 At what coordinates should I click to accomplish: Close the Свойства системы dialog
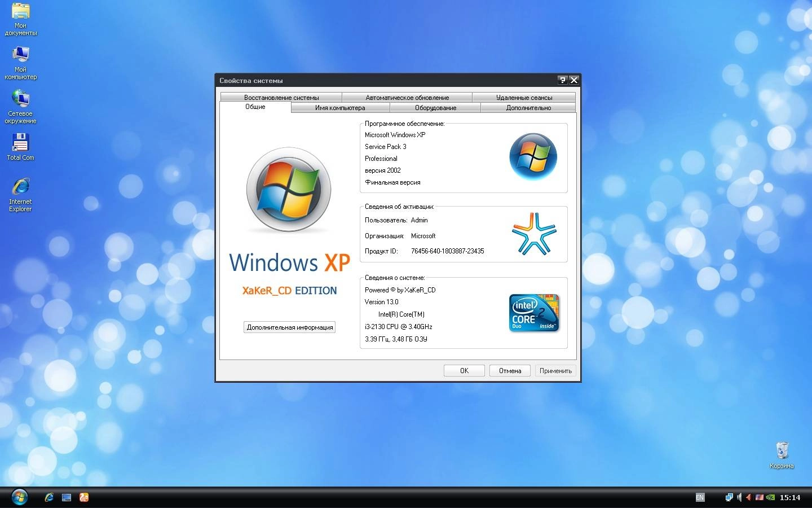coord(574,80)
